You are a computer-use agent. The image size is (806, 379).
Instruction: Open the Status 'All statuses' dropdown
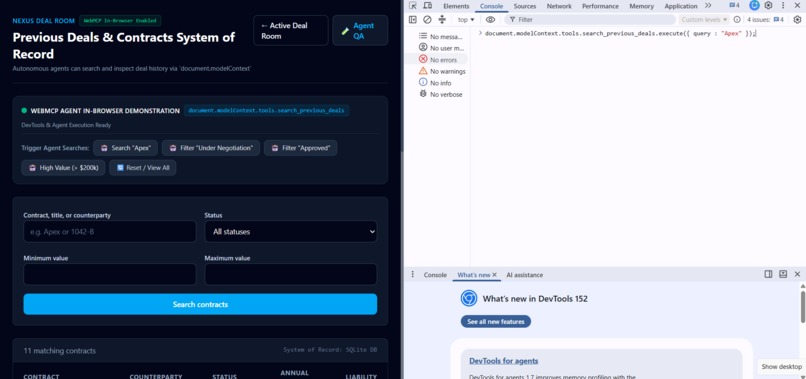click(x=290, y=232)
